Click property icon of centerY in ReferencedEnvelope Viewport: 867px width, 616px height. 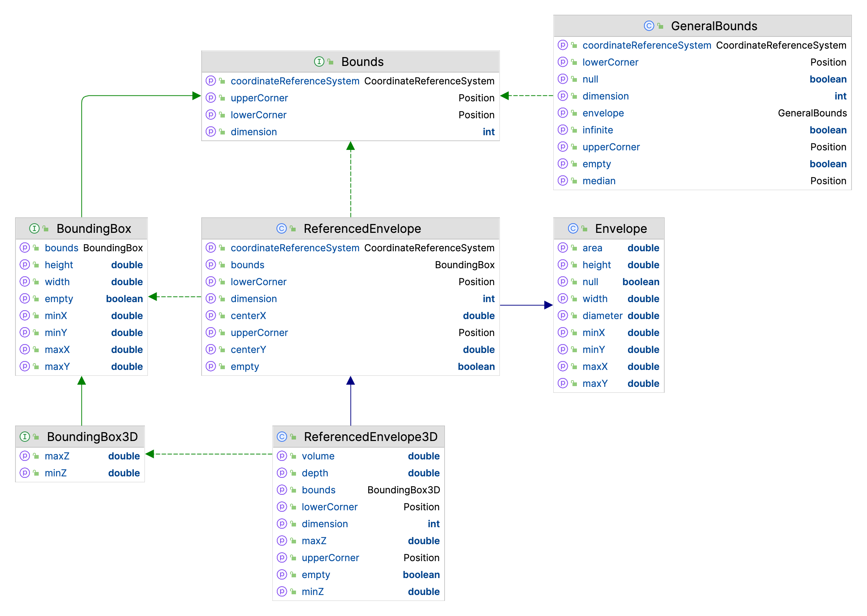click(x=210, y=349)
